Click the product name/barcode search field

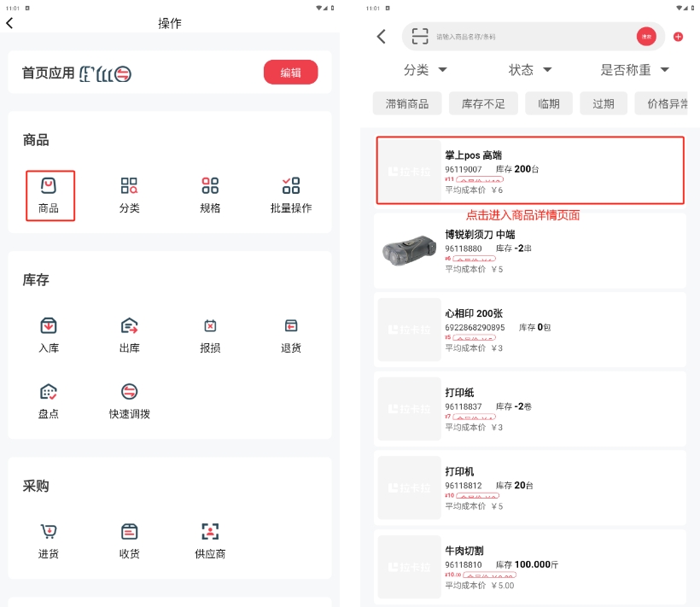pyautogui.click(x=529, y=37)
